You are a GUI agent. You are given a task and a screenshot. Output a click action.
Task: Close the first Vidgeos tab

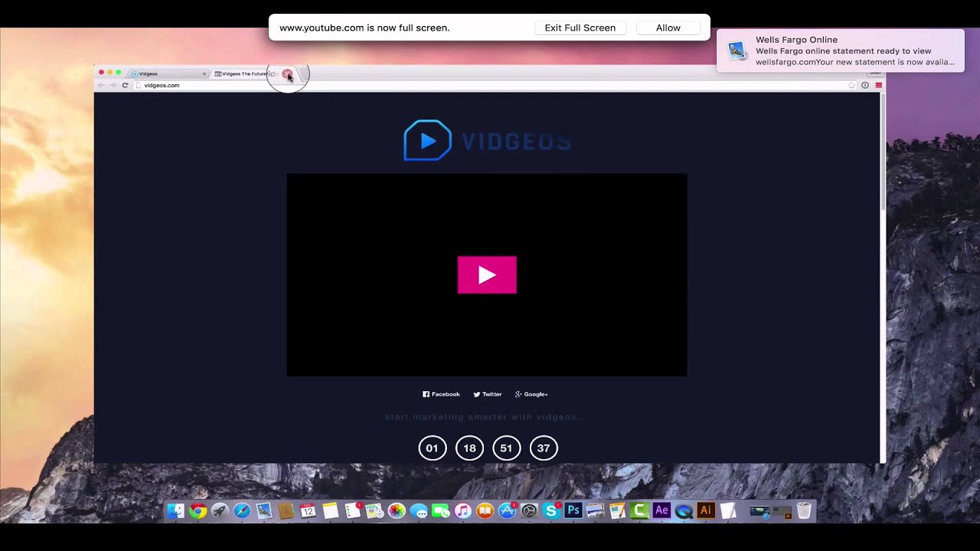[204, 74]
